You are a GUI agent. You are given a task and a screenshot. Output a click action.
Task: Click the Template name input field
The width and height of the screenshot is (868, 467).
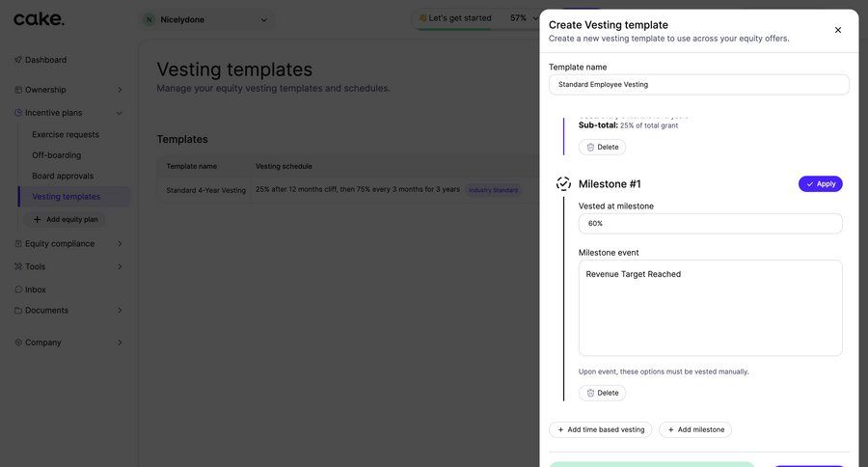pos(698,84)
